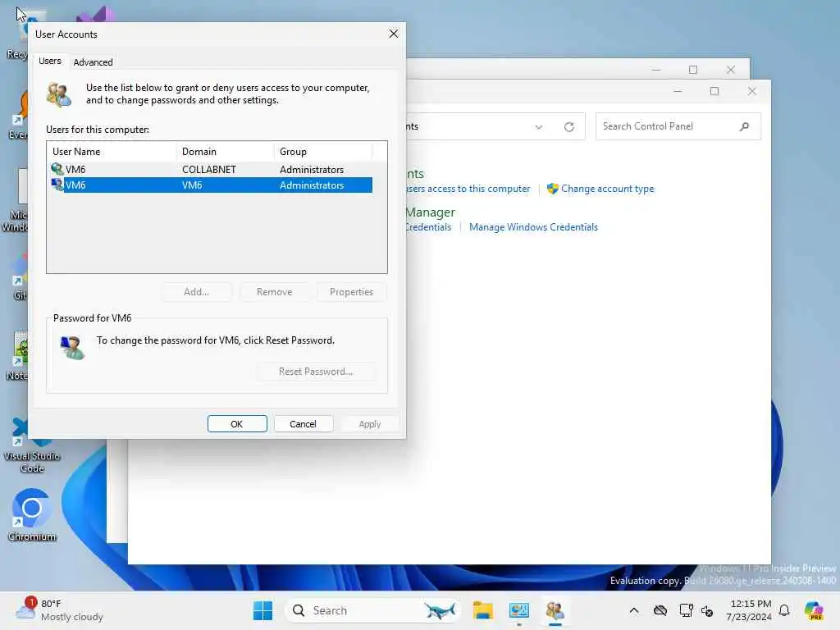Screen dimensions: 840x630
Task: Open the Change account type link
Action: [608, 189]
